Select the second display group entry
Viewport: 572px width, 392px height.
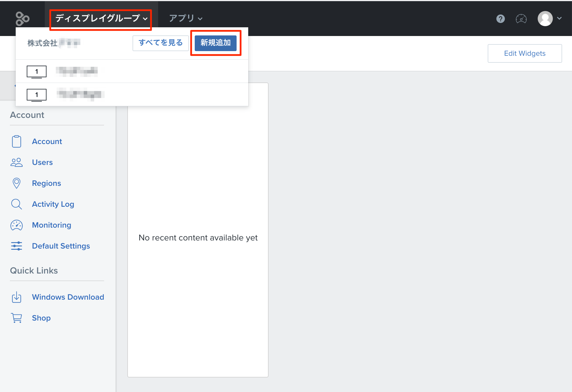132,95
